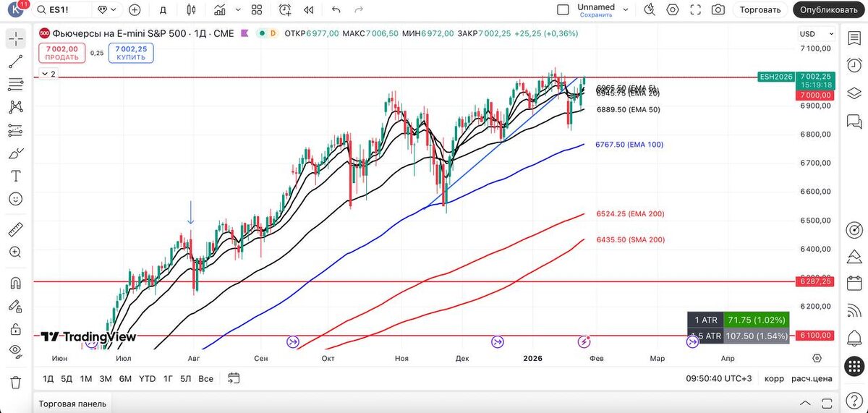This screenshot has width=868, height=413.
Task: Delete drawings with the trash icon
Action: point(15,382)
